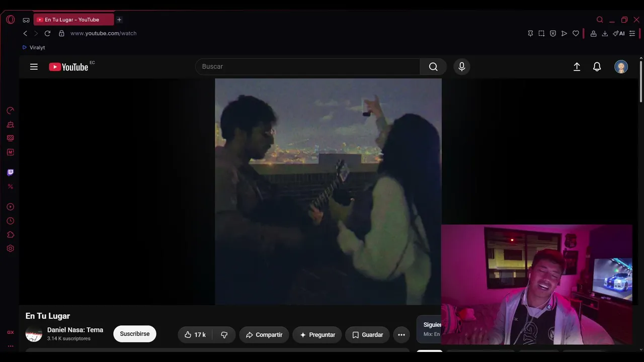Open the YouTube guide hamburger menu

tap(34, 66)
